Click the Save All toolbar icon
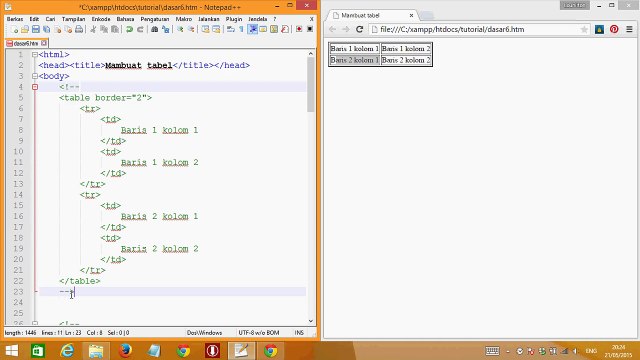 click(x=47, y=29)
